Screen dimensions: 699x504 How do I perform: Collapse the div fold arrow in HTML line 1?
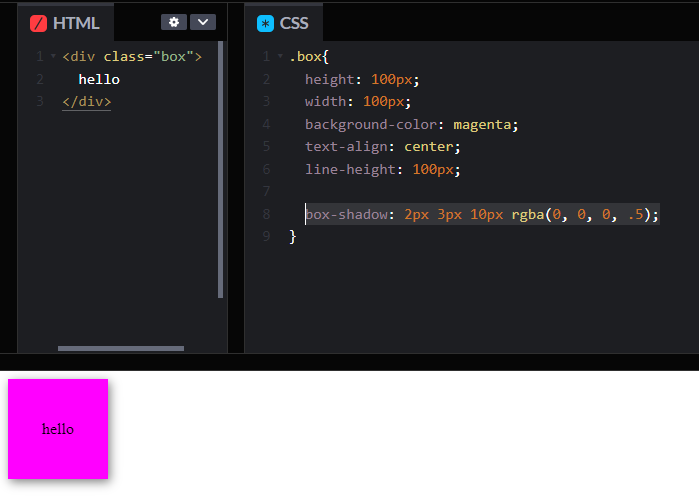coord(53,56)
